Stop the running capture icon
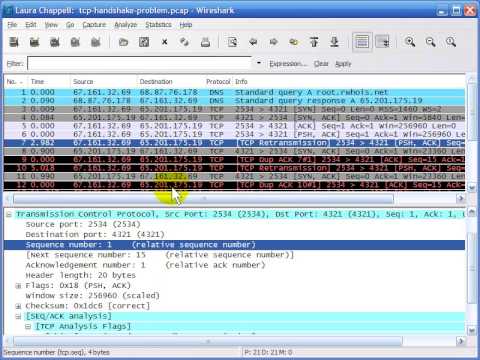Image resolution: width=480 pixels, height=360 pixels. 75,42
